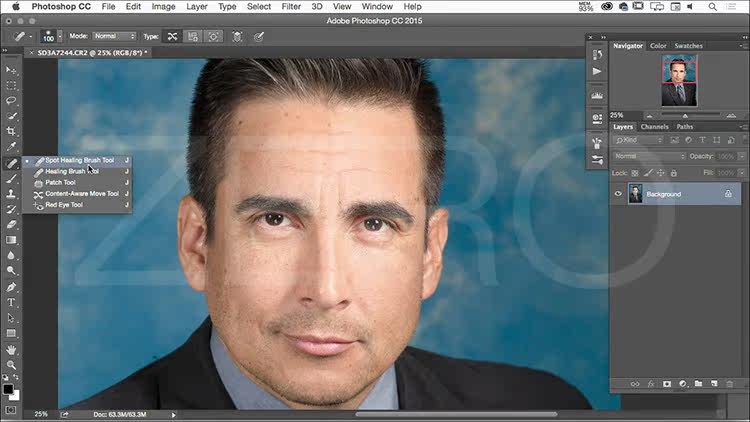This screenshot has height=422, width=750.
Task: Click the foreground color swatch
Action: [x=8, y=389]
